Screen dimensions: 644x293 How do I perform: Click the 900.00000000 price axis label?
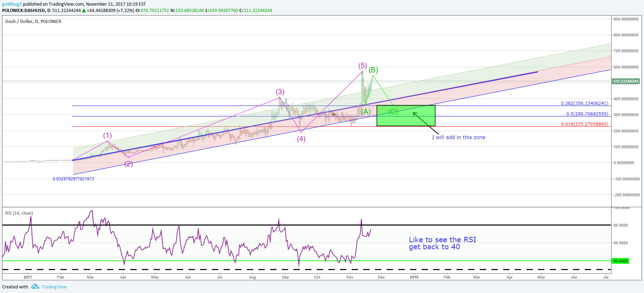(x=626, y=19)
